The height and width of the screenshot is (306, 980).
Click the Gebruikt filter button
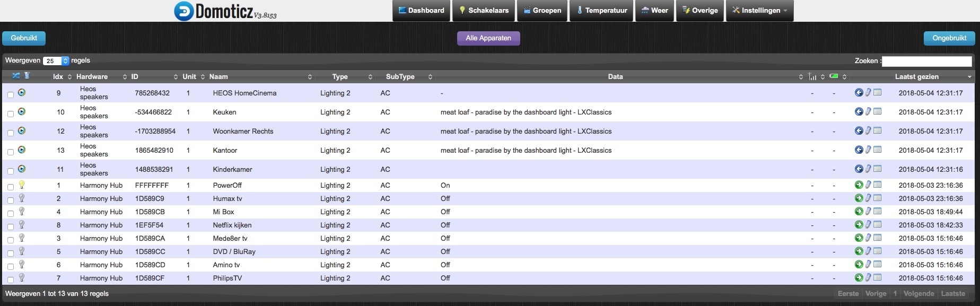[x=24, y=38]
